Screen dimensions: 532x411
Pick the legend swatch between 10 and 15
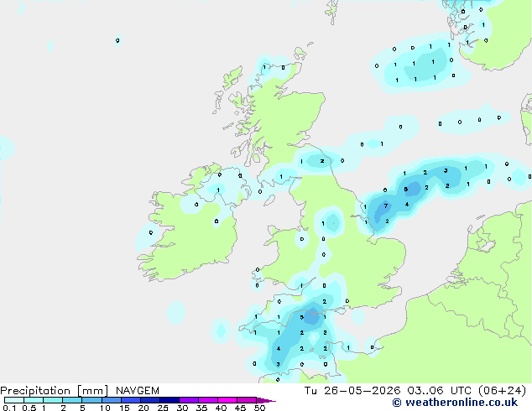(x=112, y=400)
